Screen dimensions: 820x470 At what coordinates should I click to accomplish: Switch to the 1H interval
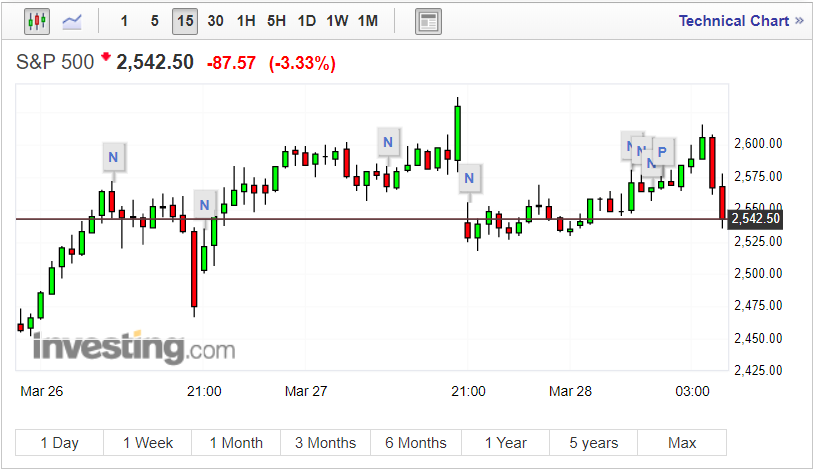tap(245, 21)
